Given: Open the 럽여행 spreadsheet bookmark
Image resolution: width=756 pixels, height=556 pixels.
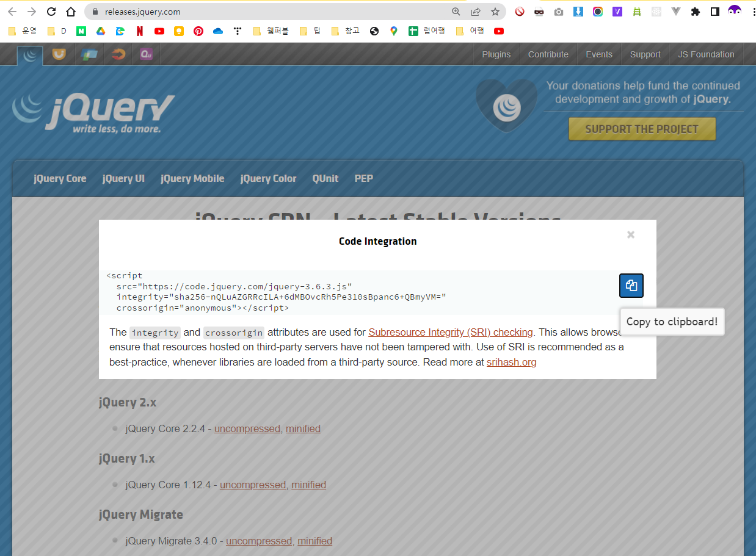Looking at the screenshot, I should coord(427,31).
